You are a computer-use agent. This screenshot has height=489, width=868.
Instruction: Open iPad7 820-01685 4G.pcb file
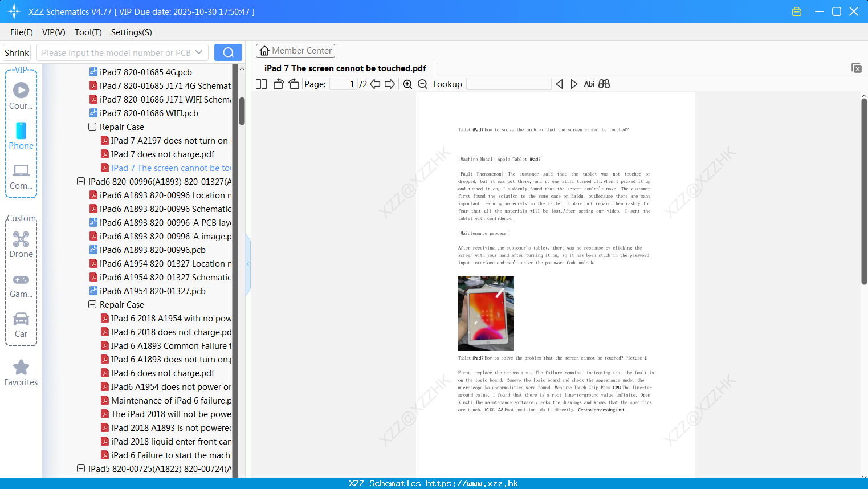pos(146,72)
